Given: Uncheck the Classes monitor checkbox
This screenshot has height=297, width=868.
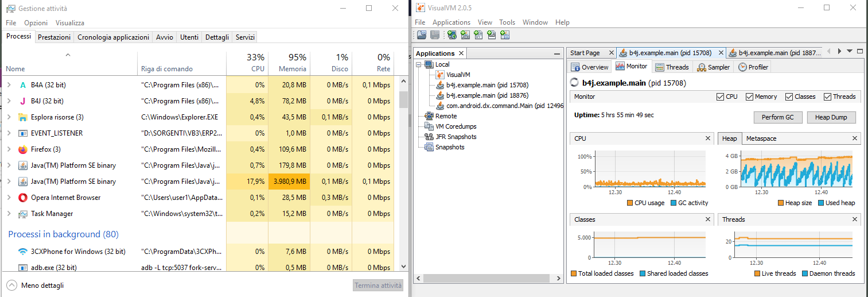Looking at the screenshot, I should pyautogui.click(x=789, y=97).
